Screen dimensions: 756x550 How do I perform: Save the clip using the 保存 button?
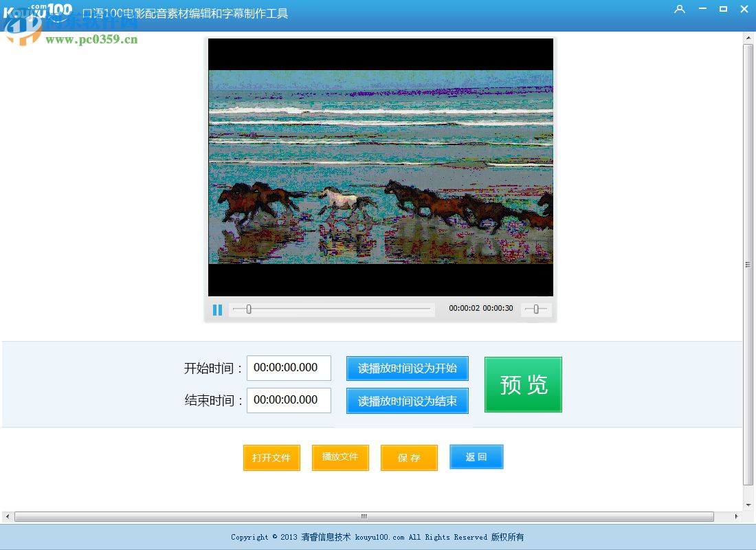click(x=409, y=457)
